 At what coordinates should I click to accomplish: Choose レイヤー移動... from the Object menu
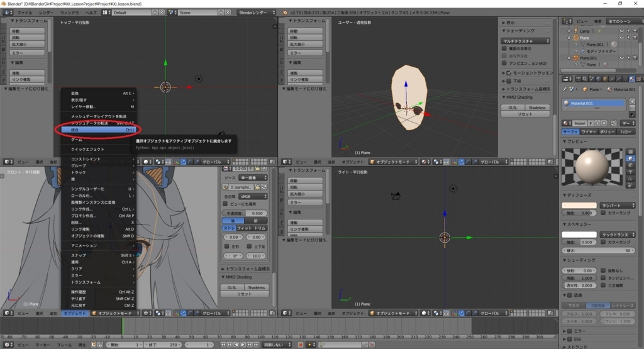click(x=99, y=107)
